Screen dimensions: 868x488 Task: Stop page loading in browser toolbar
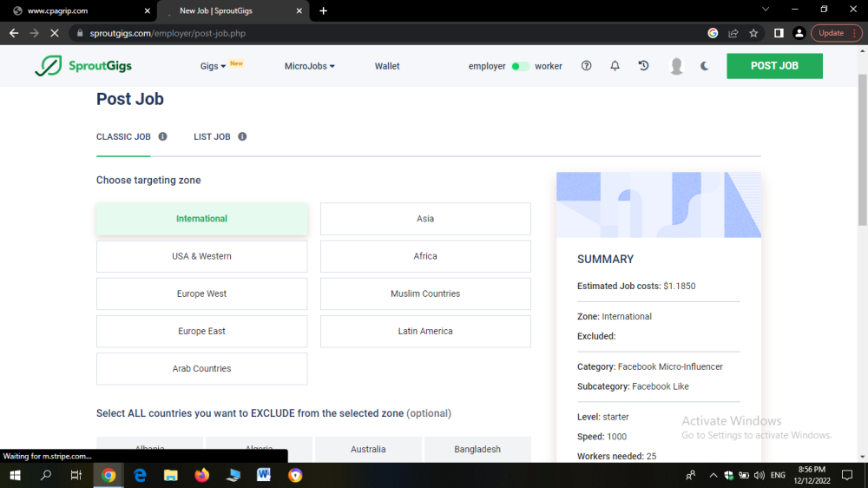[x=54, y=33]
